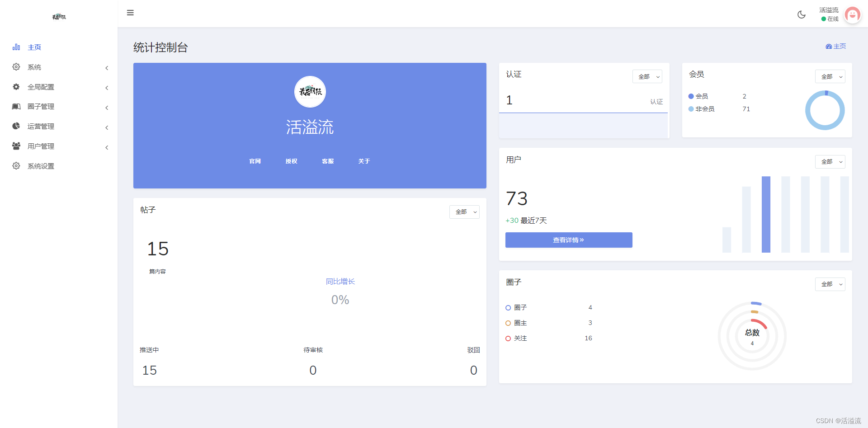Click the 主页 breadcrumb link

tap(840, 47)
